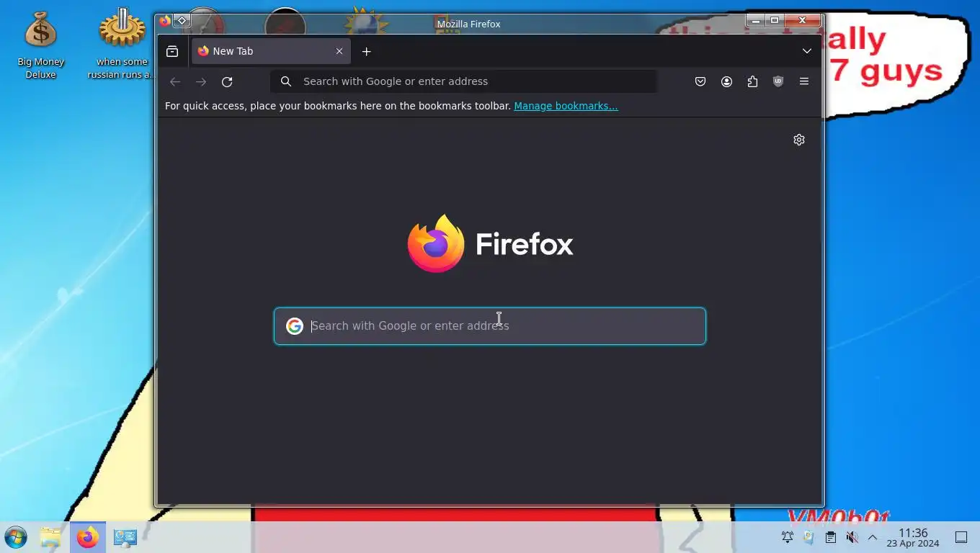
Task: Go forward one page
Action: tap(201, 81)
